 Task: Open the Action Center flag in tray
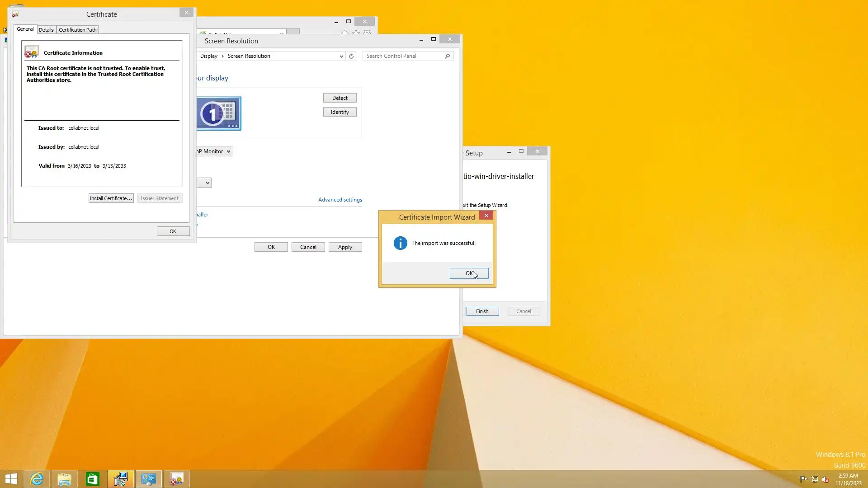click(x=803, y=479)
